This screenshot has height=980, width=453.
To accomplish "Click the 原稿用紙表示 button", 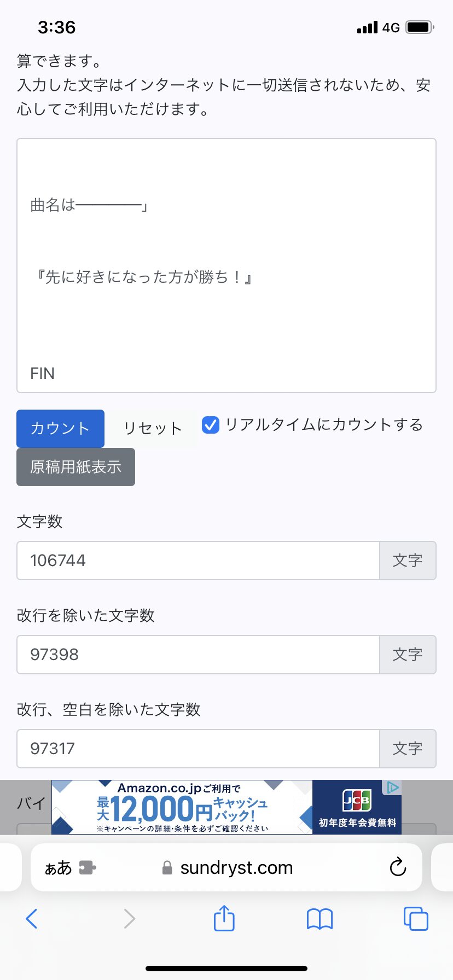I will 75,467.
